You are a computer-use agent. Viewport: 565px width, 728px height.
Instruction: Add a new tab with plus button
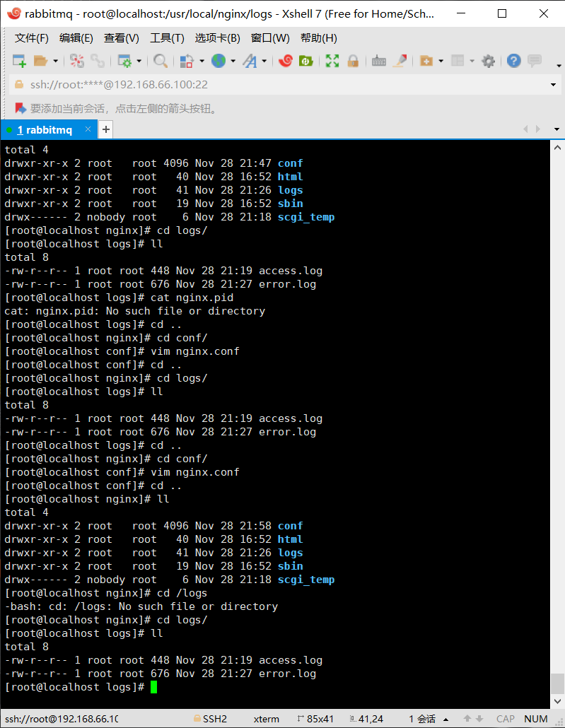106,129
